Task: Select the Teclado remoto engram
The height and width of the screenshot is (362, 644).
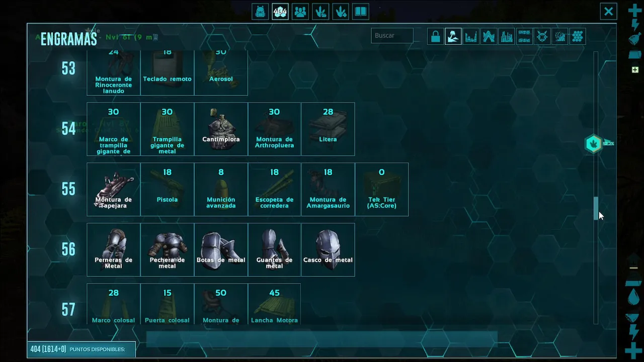Action: pyautogui.click(x=167, y=72)
